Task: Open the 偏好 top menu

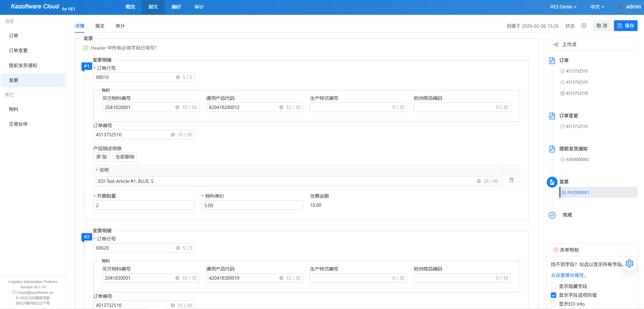Action: click(176, 7)
